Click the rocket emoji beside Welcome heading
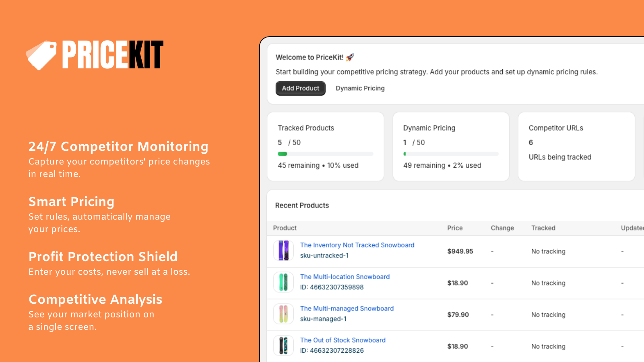 pyautogui.click(x=350, y=57)
